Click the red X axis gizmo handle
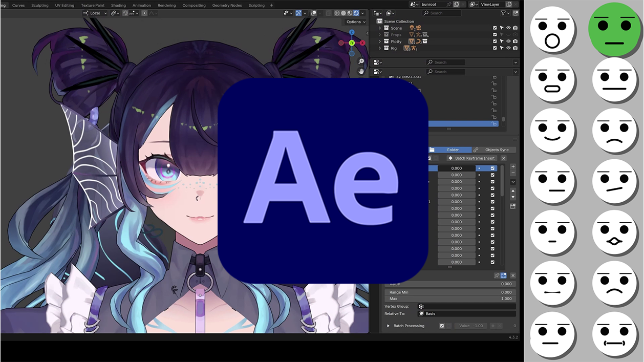The image size is (644, 362). (x=362, y=43)
